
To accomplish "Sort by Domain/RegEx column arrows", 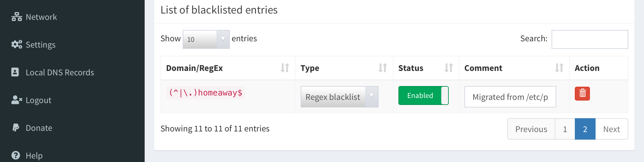I will [x=285, y=68].
